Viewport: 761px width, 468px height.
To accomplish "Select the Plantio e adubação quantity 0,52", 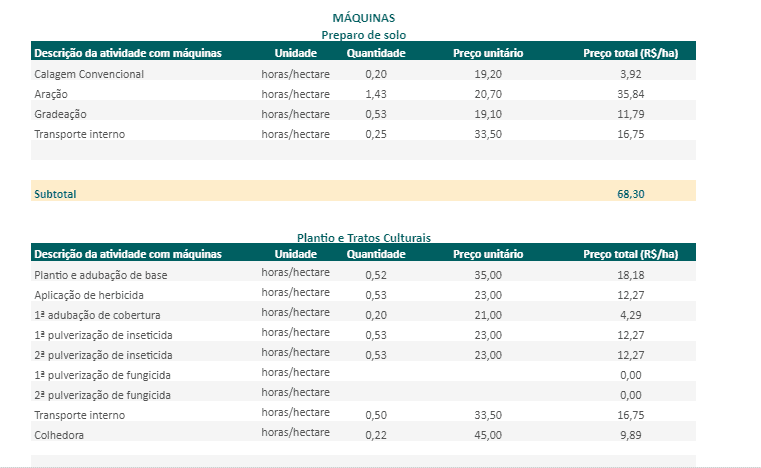I will (x=376, y=274).
